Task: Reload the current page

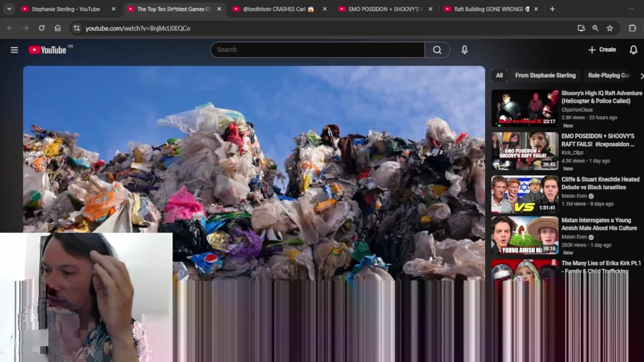Action: (x=42, y=28)
